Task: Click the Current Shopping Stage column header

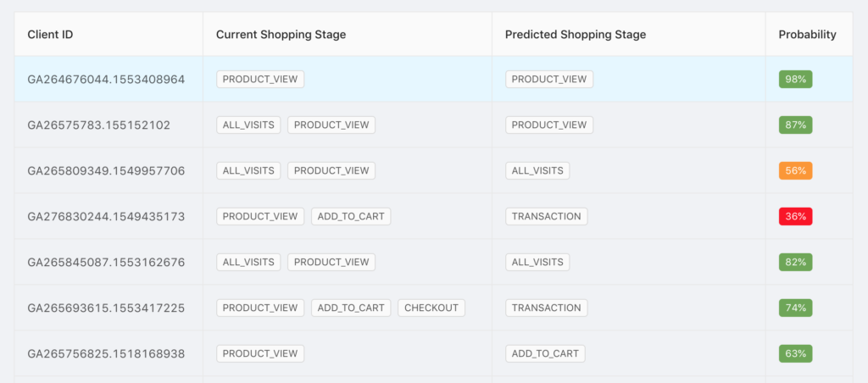Action: pos(281,34)
